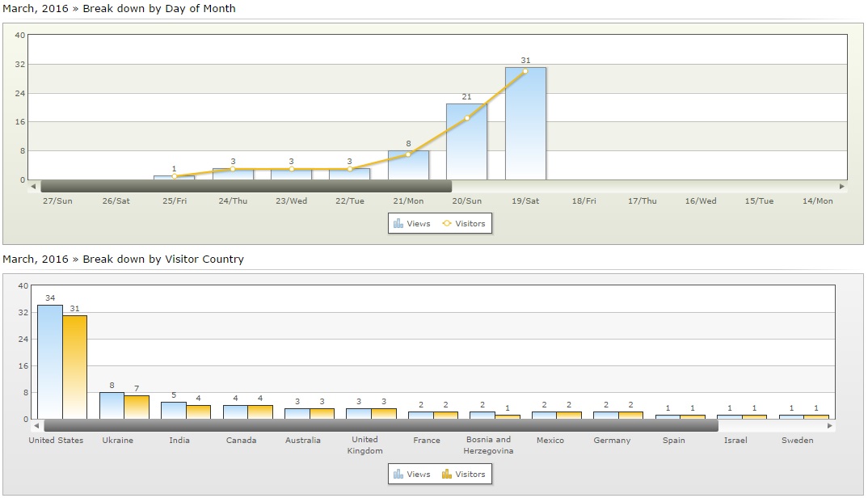Click the Israel axis label

click(x=735, y=441)
